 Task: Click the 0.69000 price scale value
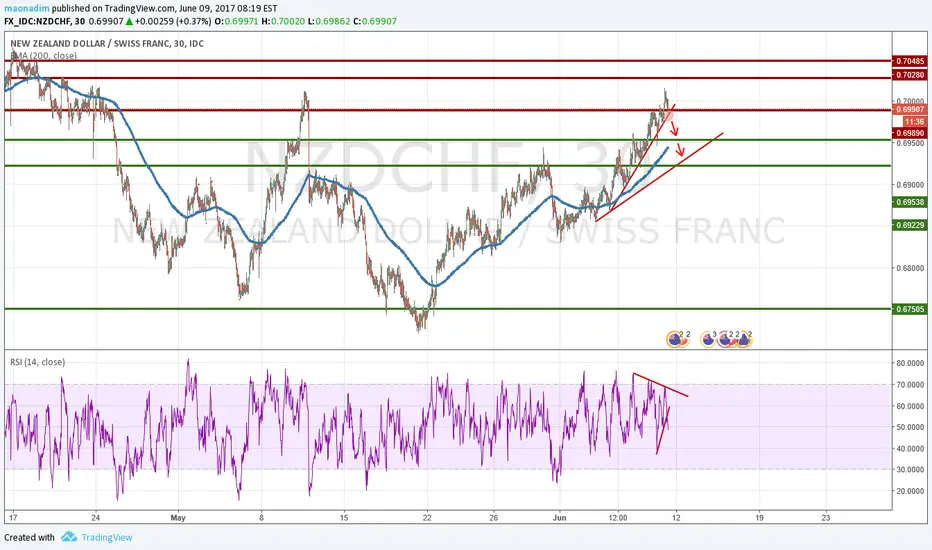click(x=910, y=185)
